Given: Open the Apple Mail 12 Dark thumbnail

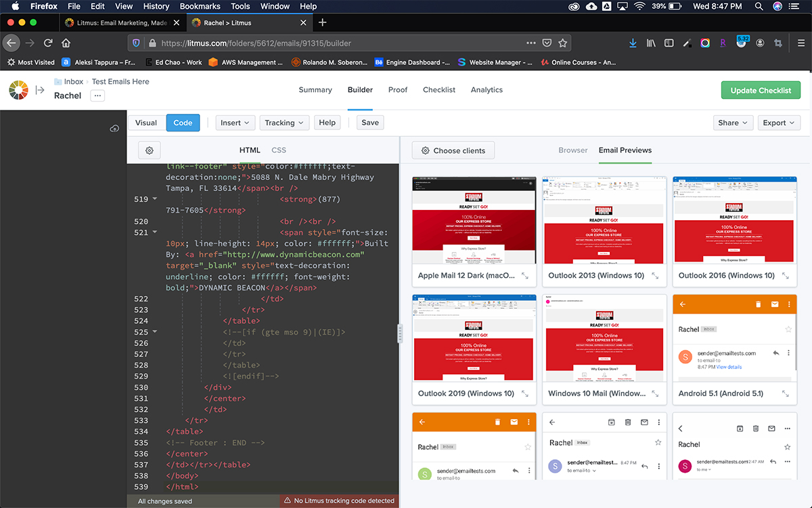Looking at the screenshot, I should [x=474, y=221].
